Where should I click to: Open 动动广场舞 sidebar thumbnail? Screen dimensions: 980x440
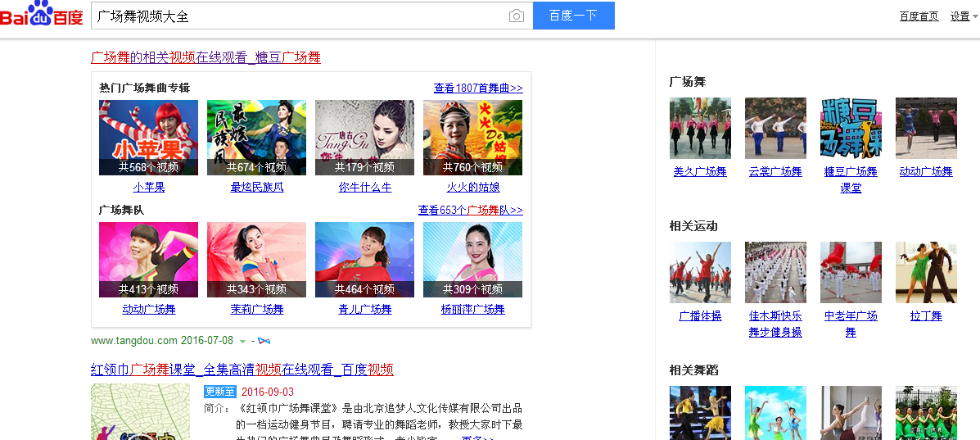point(926,129)
